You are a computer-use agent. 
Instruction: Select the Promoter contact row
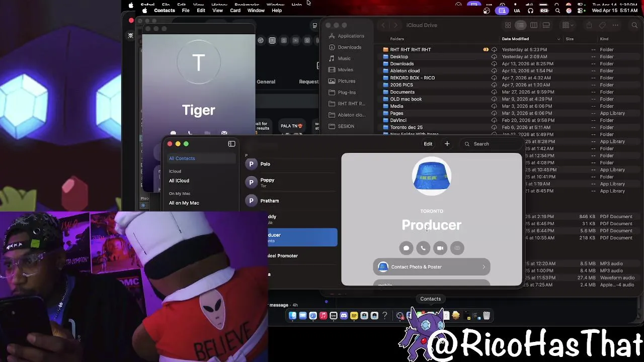click(x=302, y=256)
